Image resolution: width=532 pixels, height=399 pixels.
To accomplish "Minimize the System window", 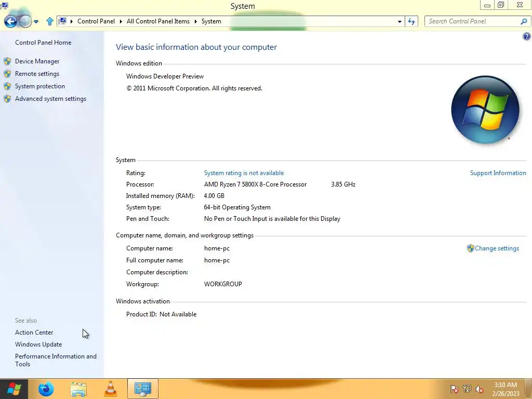I will pos(487,5).
